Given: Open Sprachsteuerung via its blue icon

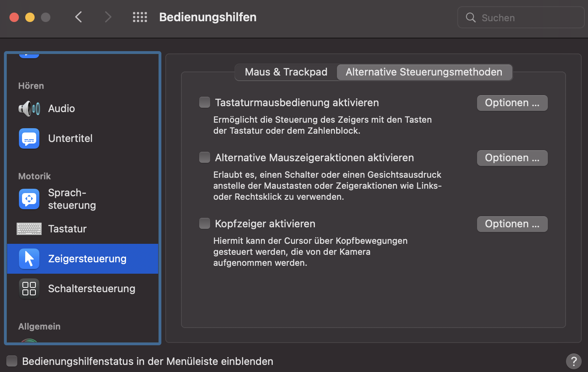Looking at the screenshot, I should pos(29,199).
